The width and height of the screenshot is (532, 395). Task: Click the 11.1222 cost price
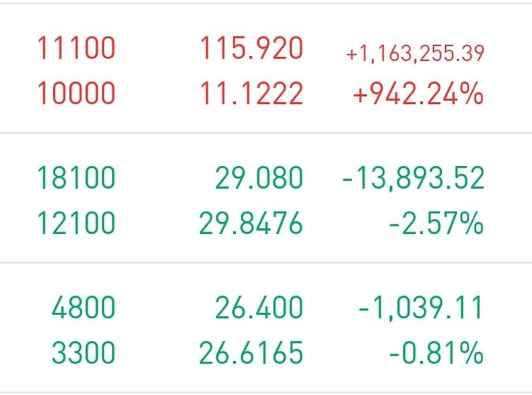click(x=252, y=92)
